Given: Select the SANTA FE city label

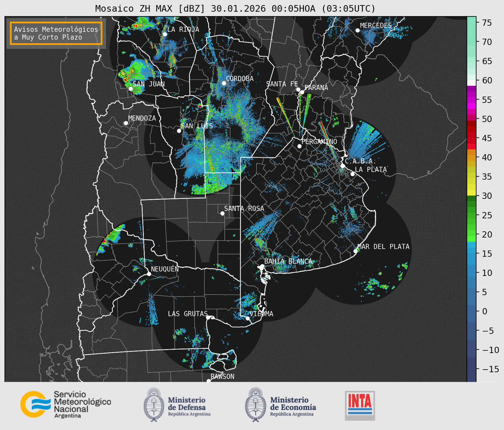Looking at the screenshot, I should coord(282,84).
